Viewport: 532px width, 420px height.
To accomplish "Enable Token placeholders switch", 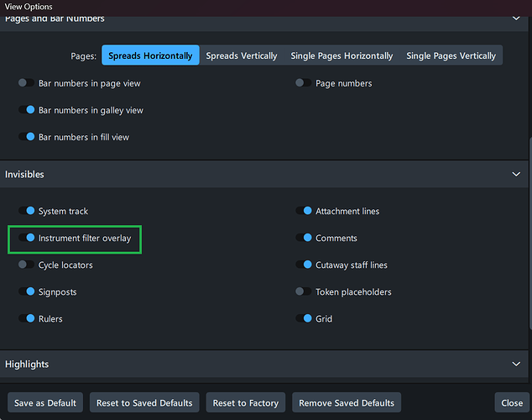I will pos(304,291).
